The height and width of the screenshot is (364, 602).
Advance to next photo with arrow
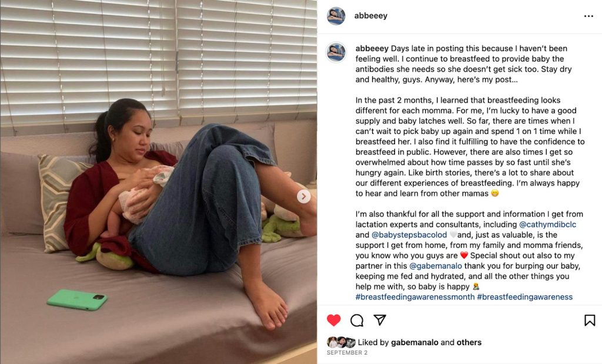coord(304,196)
